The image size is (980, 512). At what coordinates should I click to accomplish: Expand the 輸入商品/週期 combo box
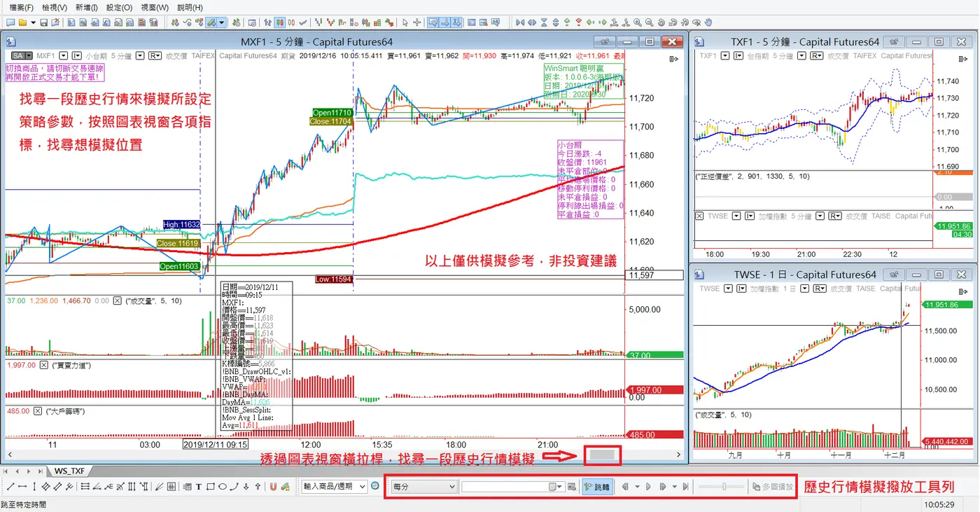click(x=362, y=486)
